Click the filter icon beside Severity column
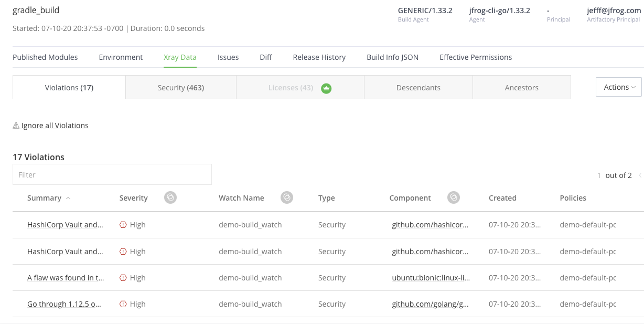 [x=170, y=197]
